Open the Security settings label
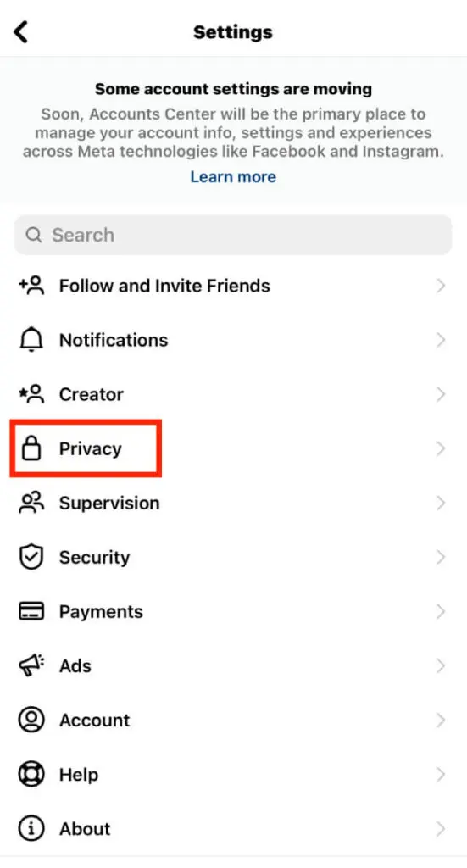Screen dimensions: 467x868 (95, 557)
